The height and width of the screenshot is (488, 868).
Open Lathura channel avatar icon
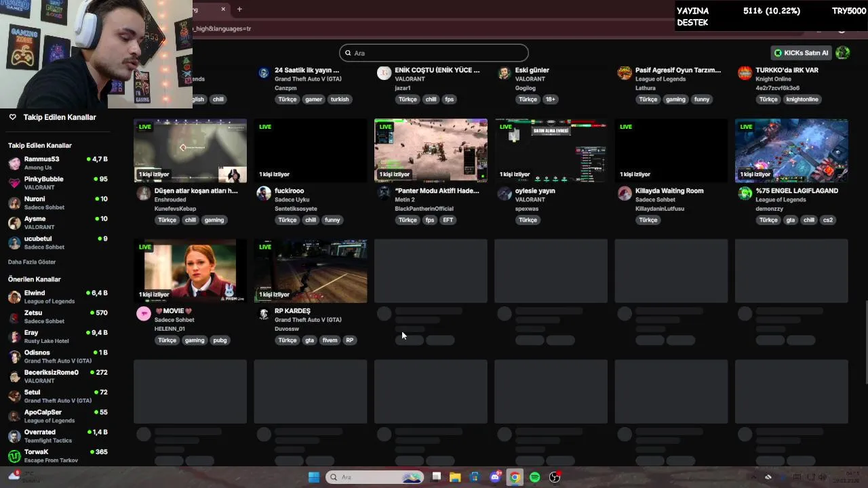click(x=625, y=73)
